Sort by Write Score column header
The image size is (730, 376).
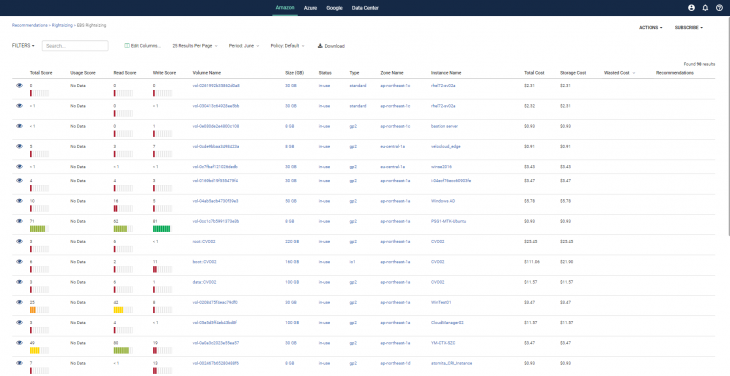(x=164, y=73)
